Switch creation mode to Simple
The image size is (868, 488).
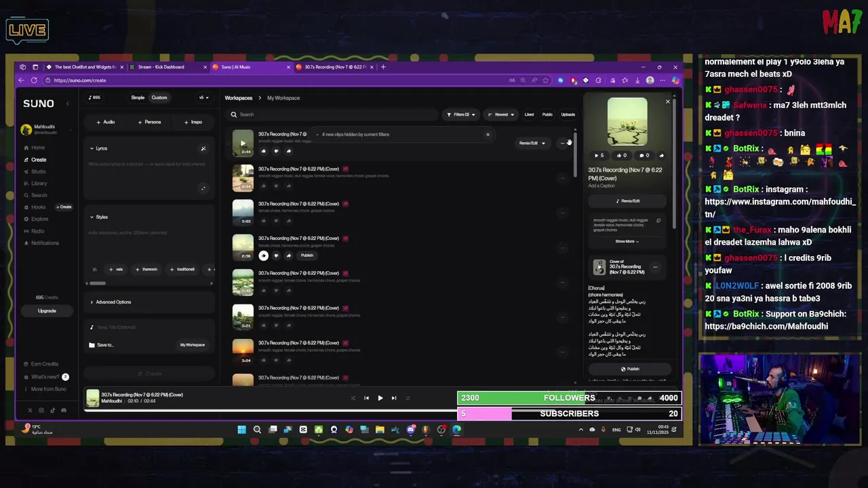coord(138,98)
